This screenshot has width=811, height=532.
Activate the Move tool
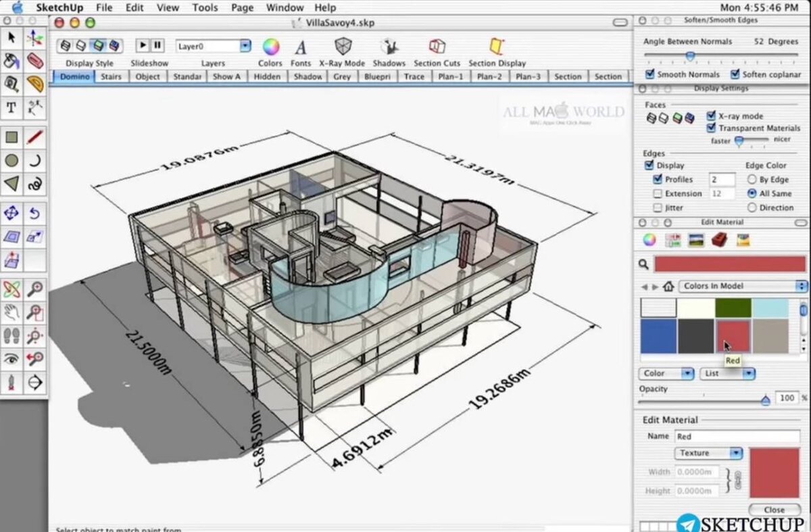(x=11, y=214)
